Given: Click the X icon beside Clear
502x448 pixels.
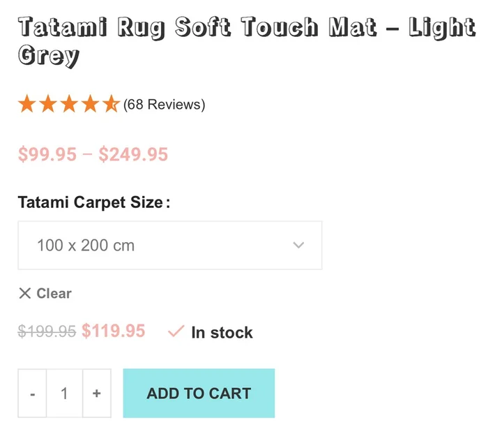Looking at the screenshot, I should pos(25,293).
